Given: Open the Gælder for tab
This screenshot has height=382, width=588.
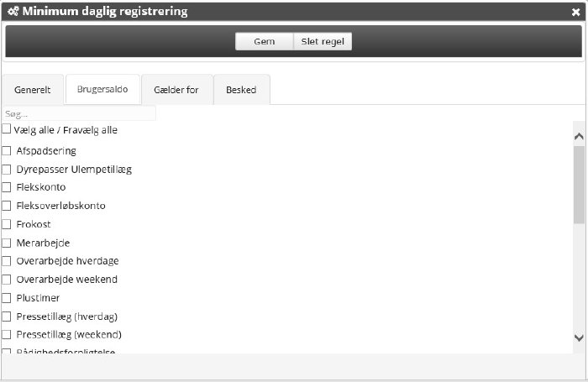Looking at the screenshot, I should tap(176, 90).
